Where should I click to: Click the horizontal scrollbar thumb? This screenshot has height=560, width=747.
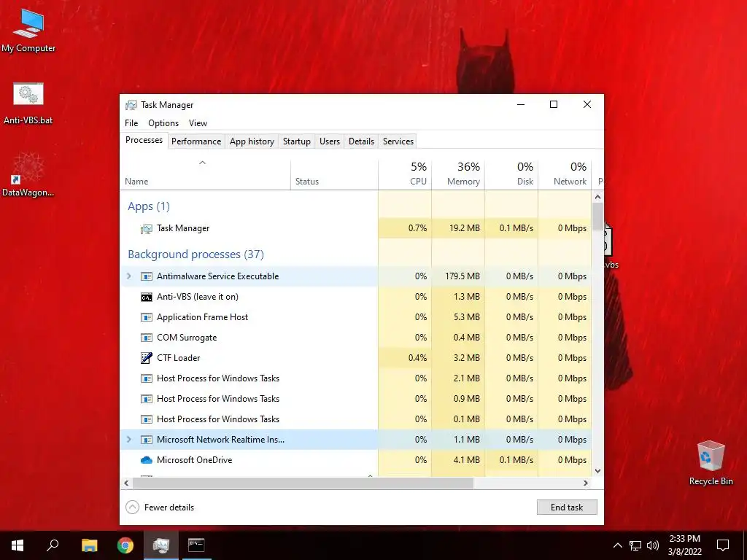(303, 483)
